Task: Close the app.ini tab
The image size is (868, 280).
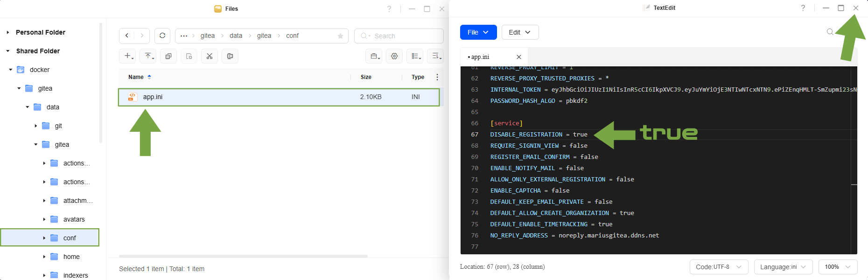Action: click(x=519, y=57)
